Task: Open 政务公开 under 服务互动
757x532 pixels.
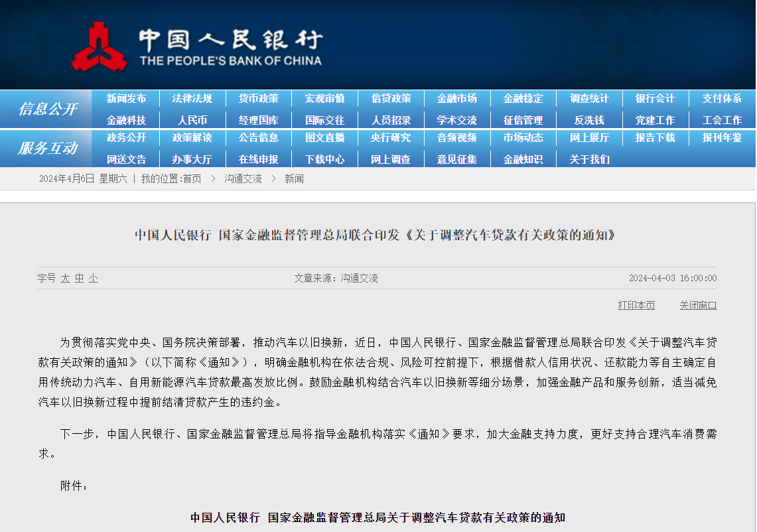Action: tap(126, 137)
